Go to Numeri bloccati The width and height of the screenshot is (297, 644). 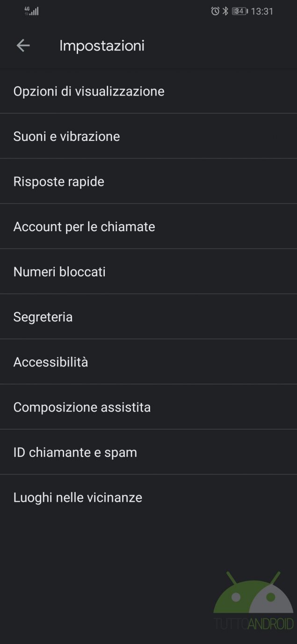pyautogui.click(x=148, y=271)
